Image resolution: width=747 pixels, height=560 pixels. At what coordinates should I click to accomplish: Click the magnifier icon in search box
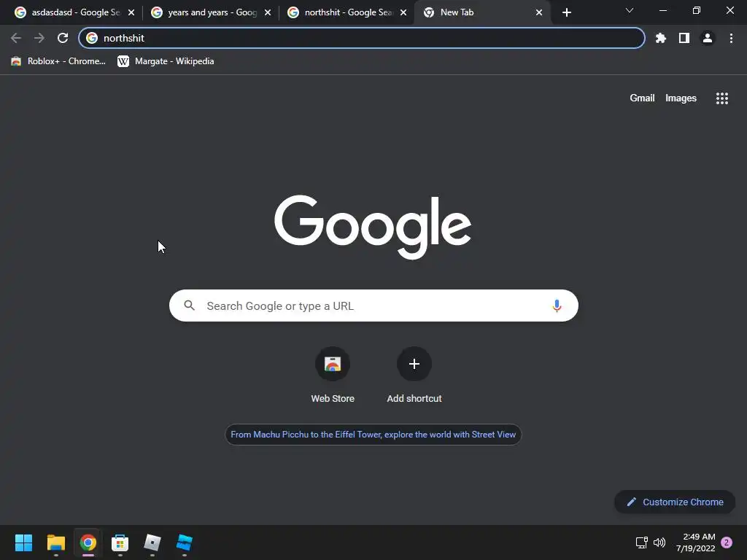189,306
